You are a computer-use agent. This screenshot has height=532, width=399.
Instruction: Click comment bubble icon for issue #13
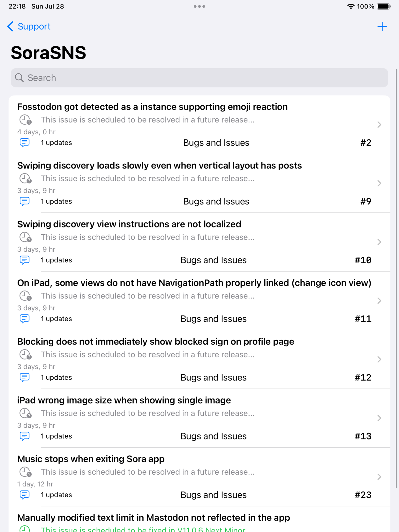click(25, 436)
